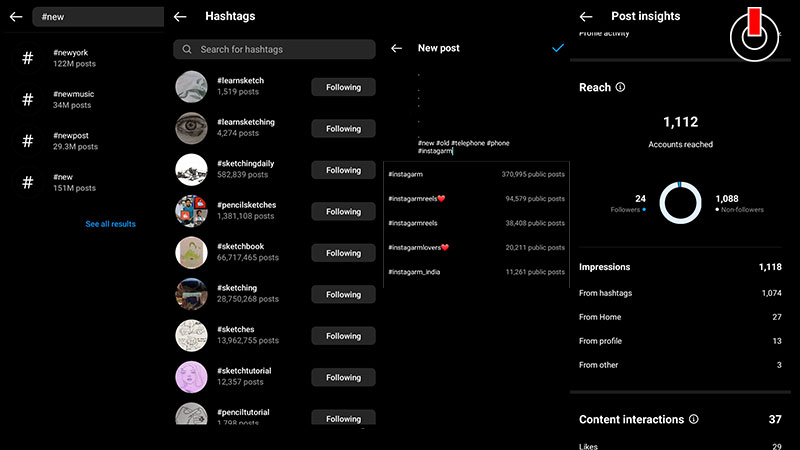The image size is (800, 450).
Task: Select #newmusic 34M posts result
Action: click(84, 99)
